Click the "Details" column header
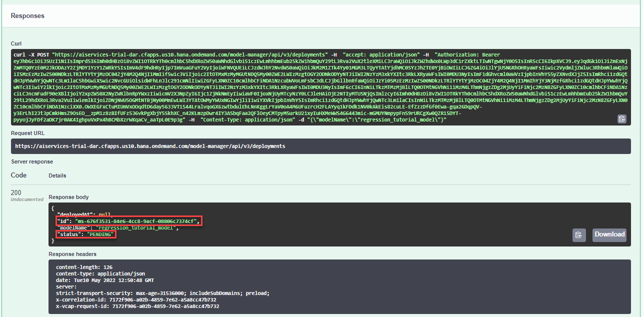This screenshot has width=644, height=317. click(x=57, y=176)
